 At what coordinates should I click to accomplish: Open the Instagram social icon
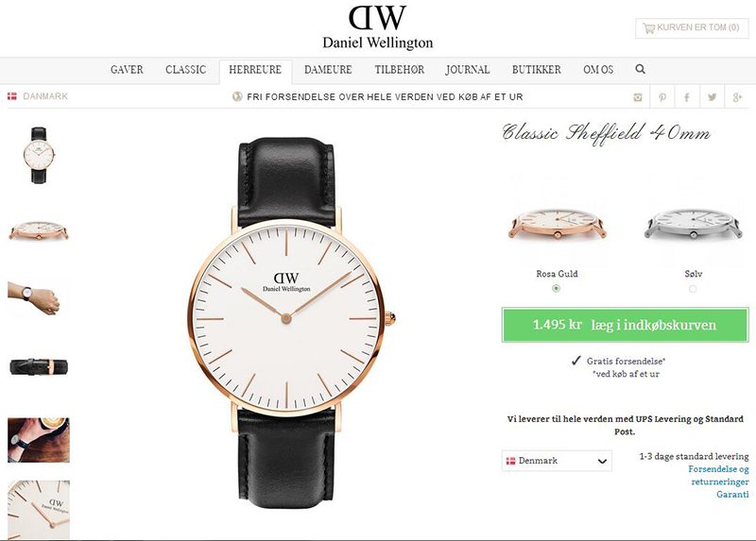point(638,97)
